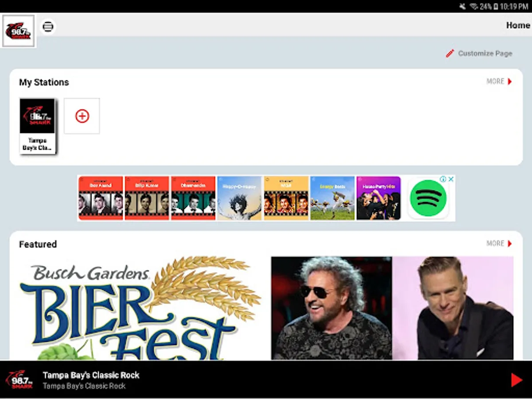Image resolution: width=532 pixels, height=399 pixels.
Task: Click the Customize Page pencil icon
Action: click(450, 54)
